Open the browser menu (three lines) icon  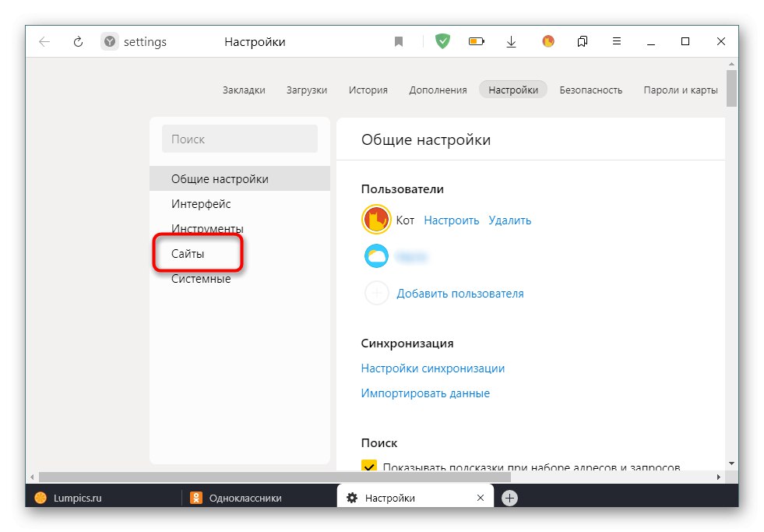coord(617,41)
